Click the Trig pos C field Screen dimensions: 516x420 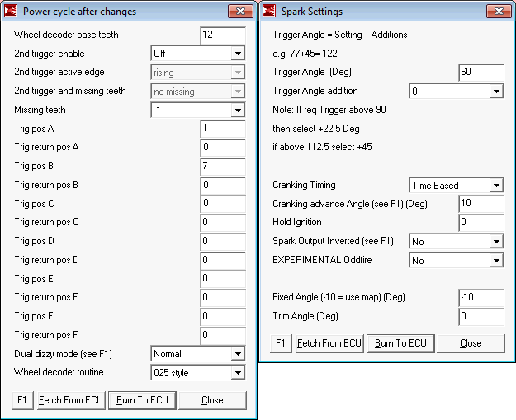point(223,204)
